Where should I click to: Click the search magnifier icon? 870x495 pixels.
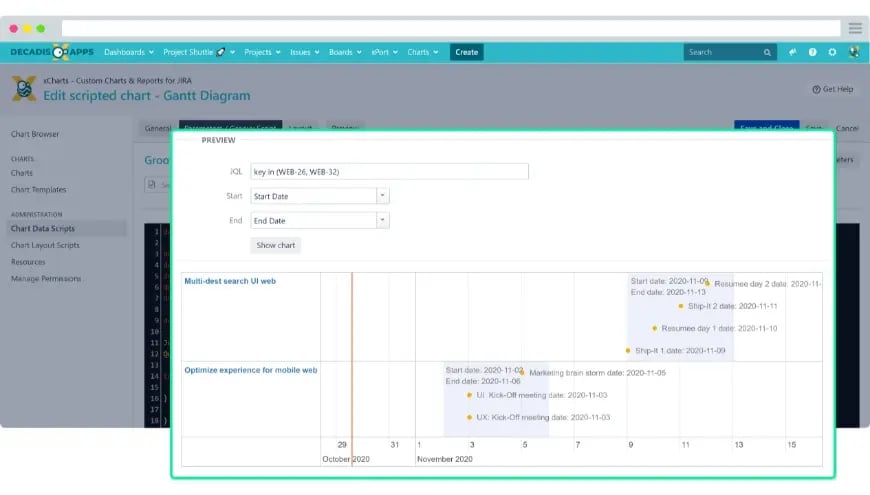click(767, 53)
